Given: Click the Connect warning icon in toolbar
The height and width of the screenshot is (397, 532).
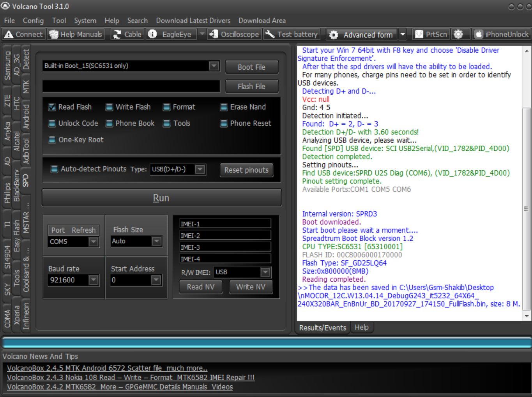Looking at the screenshot, I should coord(9,35).
